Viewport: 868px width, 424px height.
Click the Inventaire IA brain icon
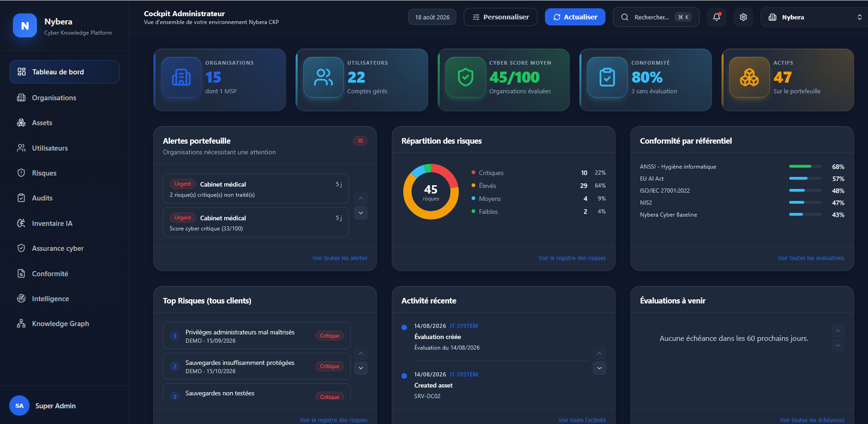(x=21, y=223)
